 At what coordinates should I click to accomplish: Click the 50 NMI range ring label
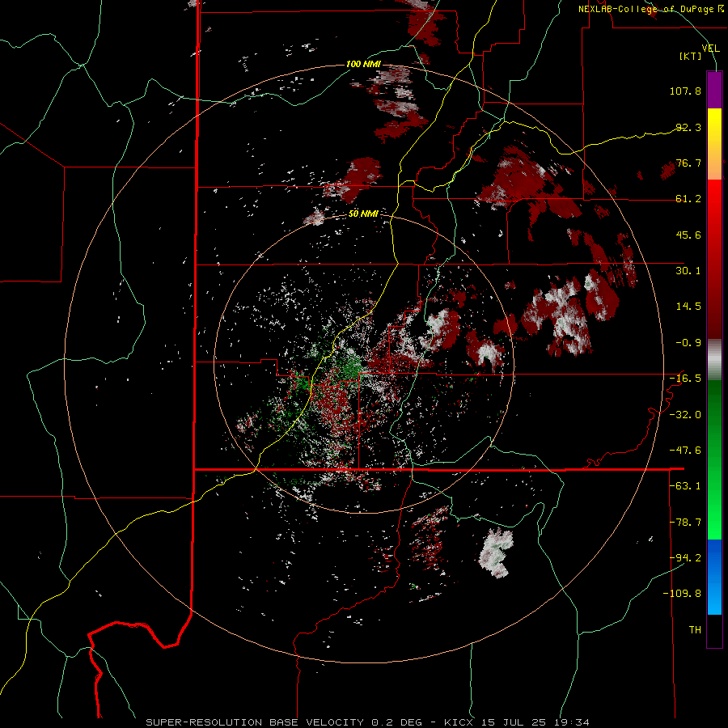(x=363, y=214)
